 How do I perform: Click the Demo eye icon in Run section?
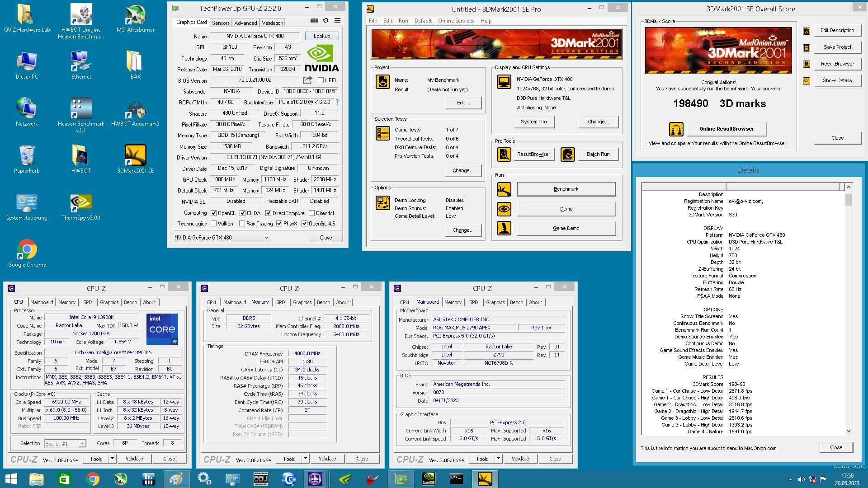(504, 209)
